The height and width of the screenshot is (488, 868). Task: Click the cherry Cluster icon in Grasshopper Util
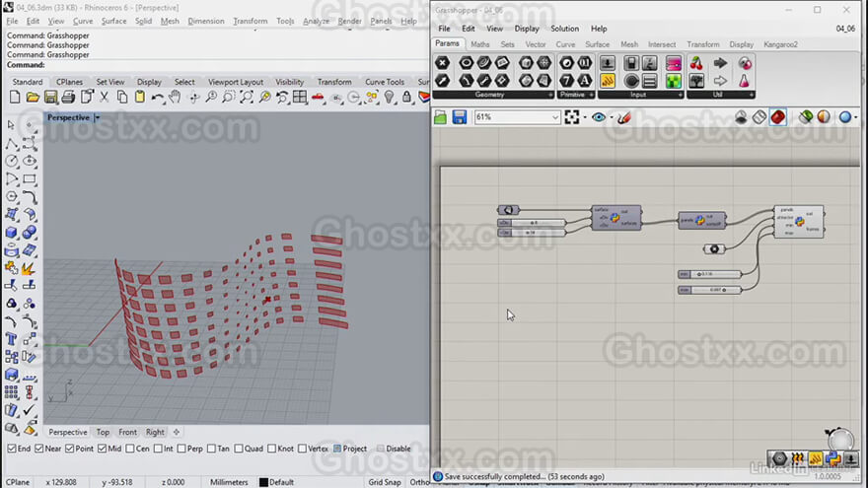pyautogui.click(x=696, y=62)
